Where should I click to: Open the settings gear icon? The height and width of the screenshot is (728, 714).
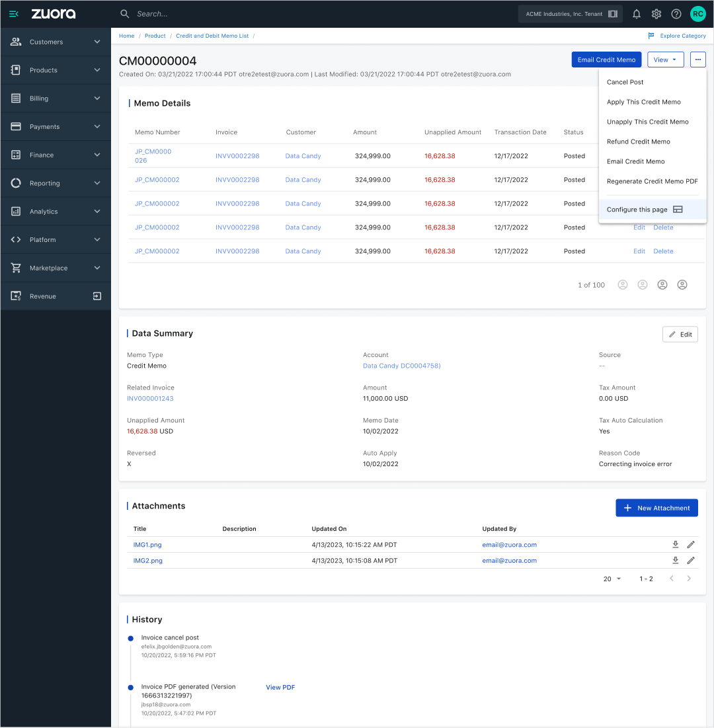655,13
